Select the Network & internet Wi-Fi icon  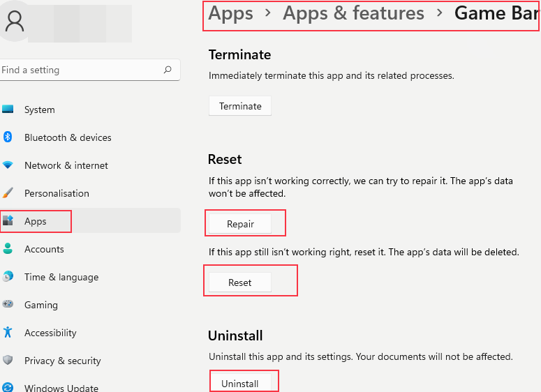tap(8, 165)
